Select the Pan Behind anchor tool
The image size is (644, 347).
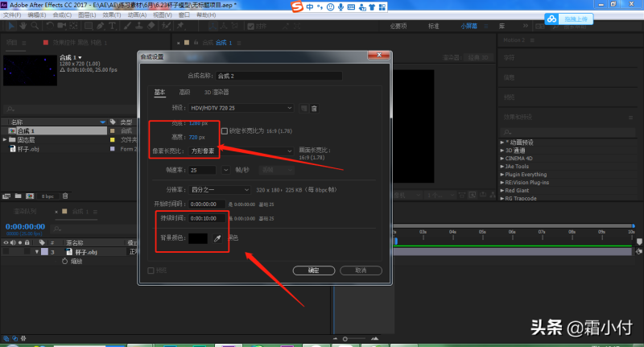[x=73, y=26]
